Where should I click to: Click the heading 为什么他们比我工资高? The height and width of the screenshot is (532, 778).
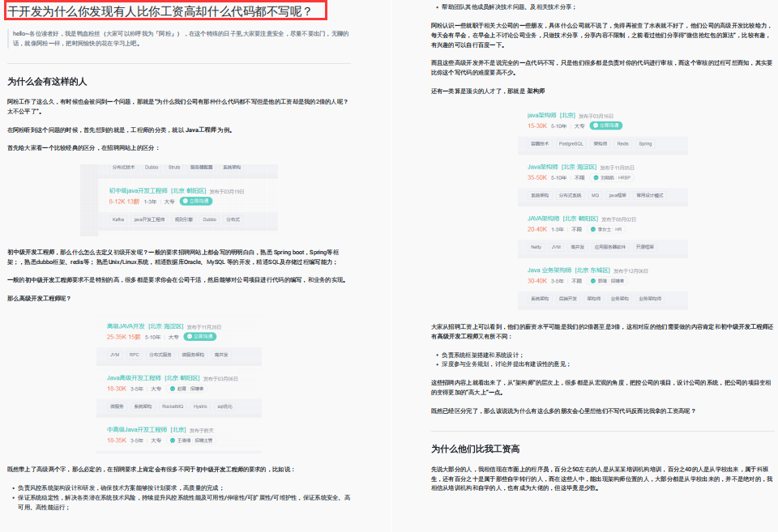point(476,449)
